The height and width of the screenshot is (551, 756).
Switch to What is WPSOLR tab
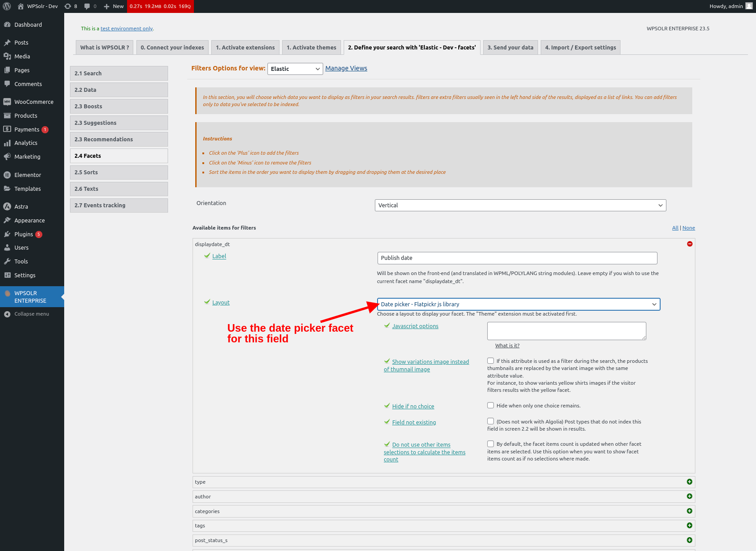[105, 47]
